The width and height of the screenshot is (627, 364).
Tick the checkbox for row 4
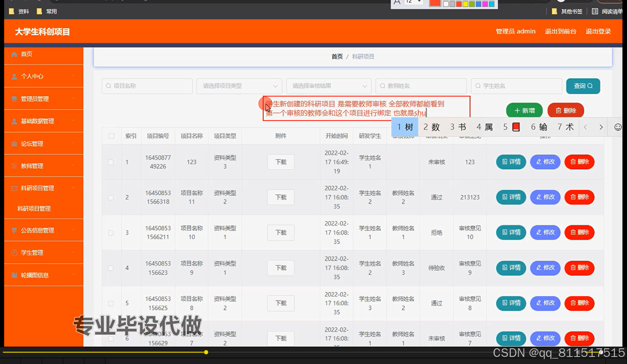pyautogui.click(x=111, y=268)
